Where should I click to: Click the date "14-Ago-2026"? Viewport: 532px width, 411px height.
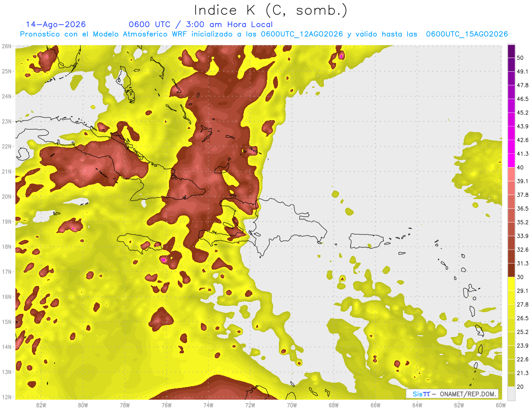tap(56, 24)
